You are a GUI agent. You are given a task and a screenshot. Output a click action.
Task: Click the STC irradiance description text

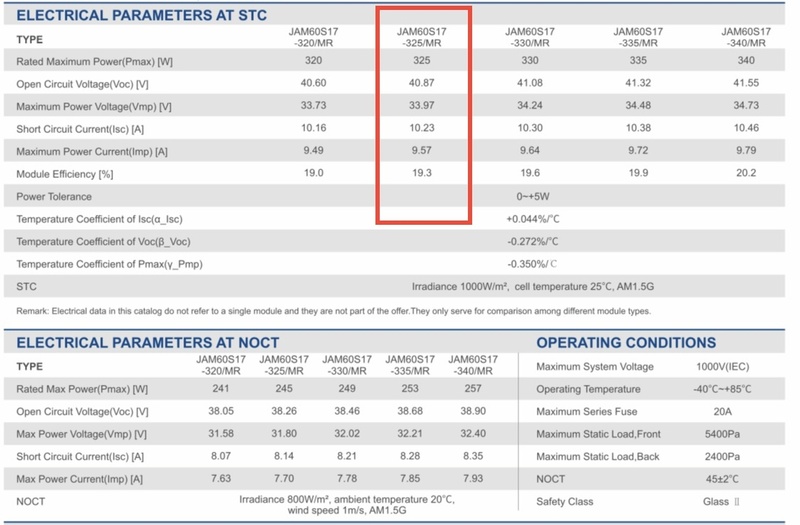tap(531, 287)
